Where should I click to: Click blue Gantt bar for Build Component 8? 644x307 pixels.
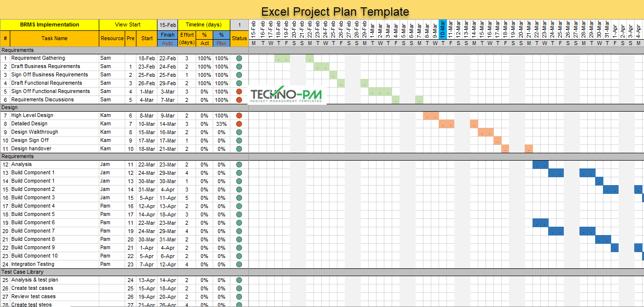tap(603, 239)
